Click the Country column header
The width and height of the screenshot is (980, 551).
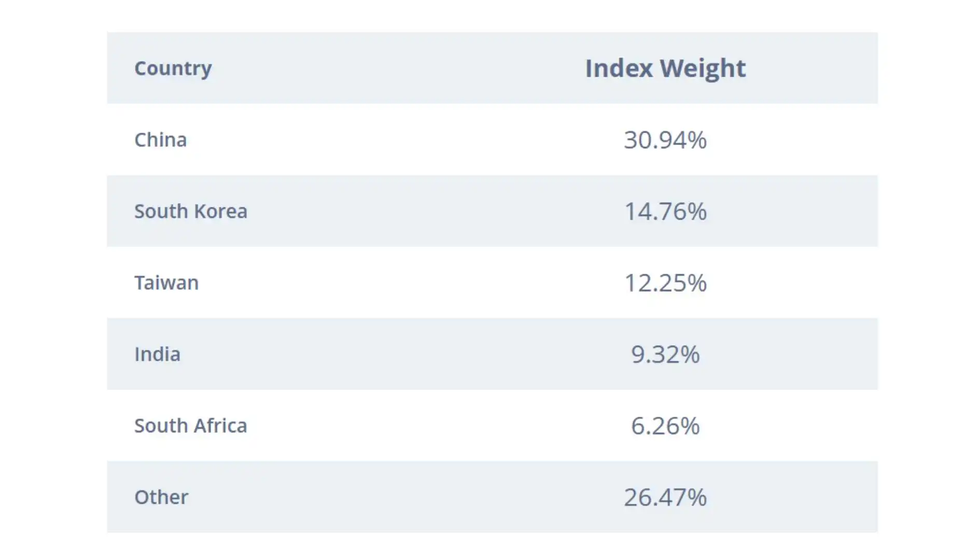(x=173, y=68)
